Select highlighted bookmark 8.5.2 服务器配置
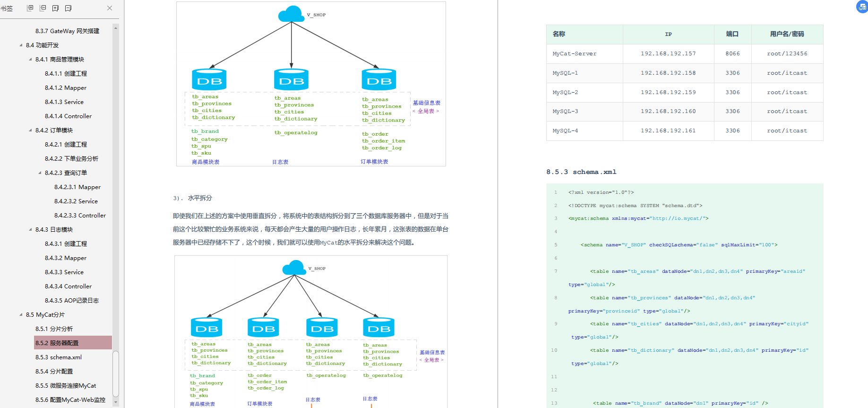The width and height of the screenshot is (868, 408). [73, 343]
